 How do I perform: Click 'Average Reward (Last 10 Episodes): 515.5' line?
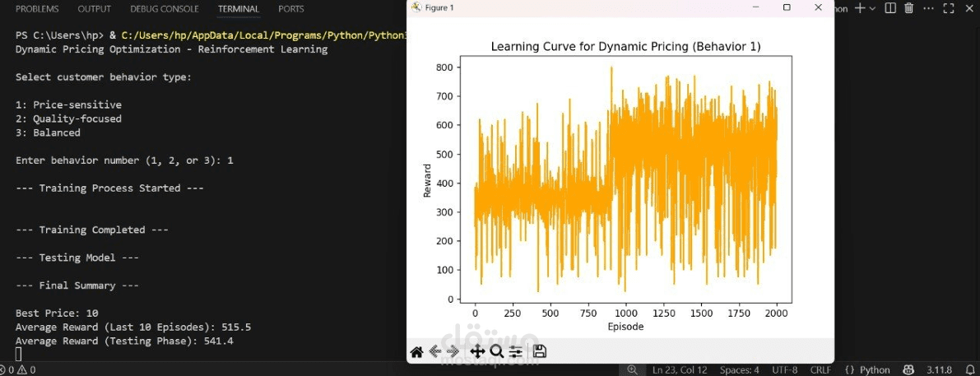[x=133, y=327]
